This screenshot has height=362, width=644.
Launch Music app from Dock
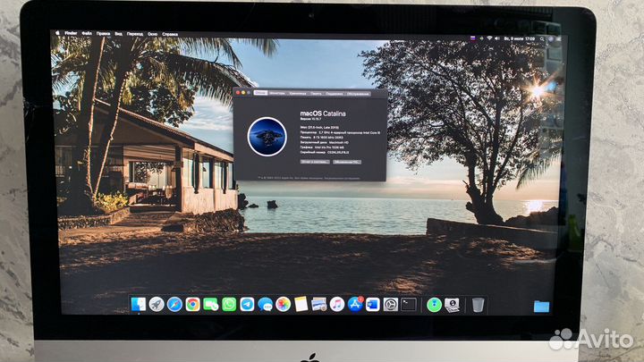pos(337,305)
